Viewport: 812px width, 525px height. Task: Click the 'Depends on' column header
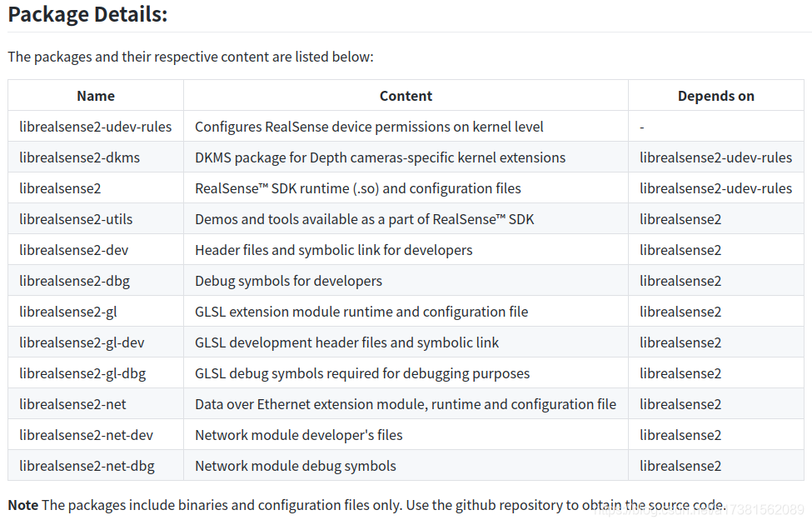(x=715, y=96)
